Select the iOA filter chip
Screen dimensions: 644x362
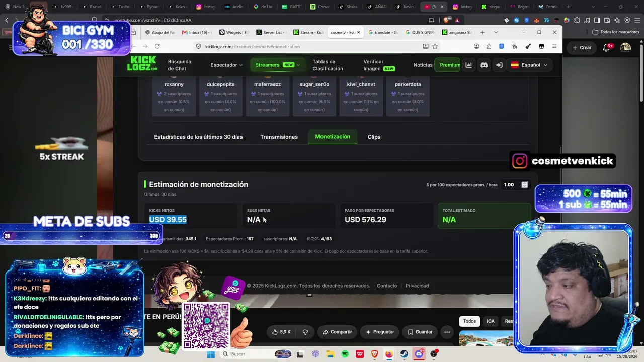(491, 321)
